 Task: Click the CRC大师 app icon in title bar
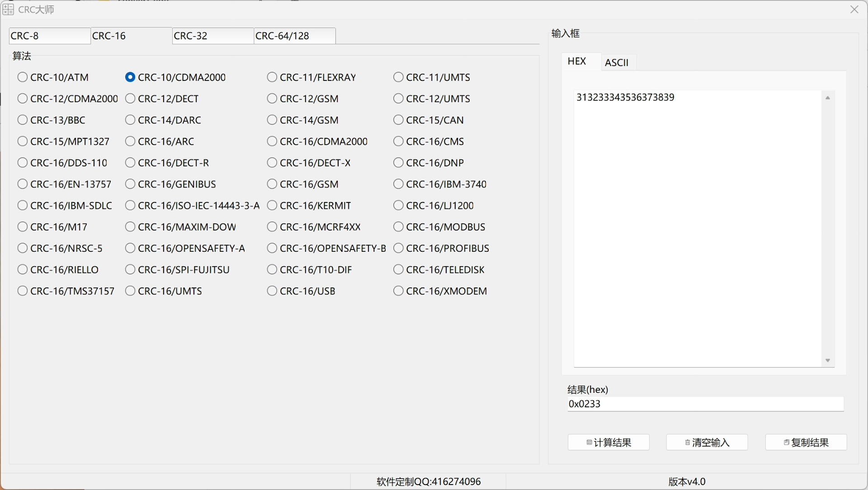click(8, 9)
